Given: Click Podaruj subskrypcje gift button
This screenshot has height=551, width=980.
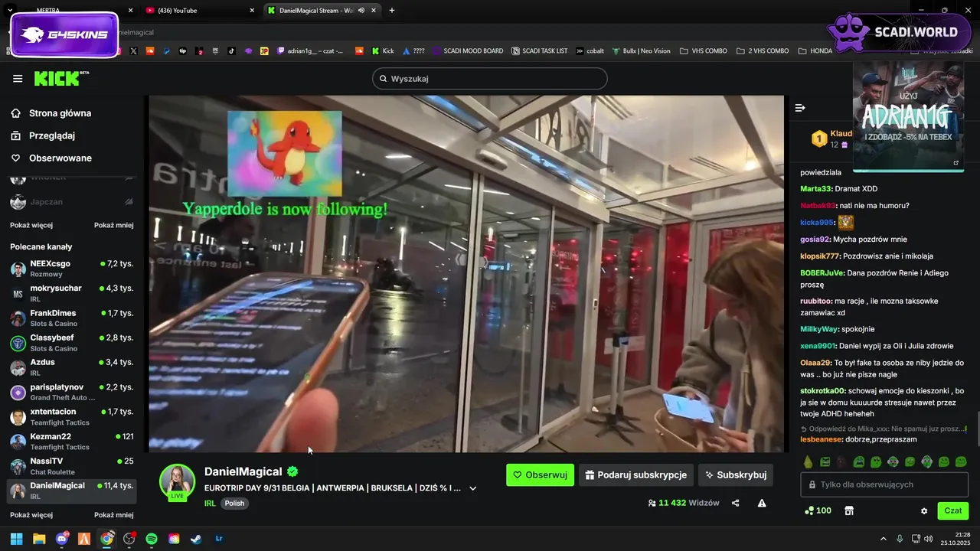Looking at the screenshot, I should (x=636, y=474).
